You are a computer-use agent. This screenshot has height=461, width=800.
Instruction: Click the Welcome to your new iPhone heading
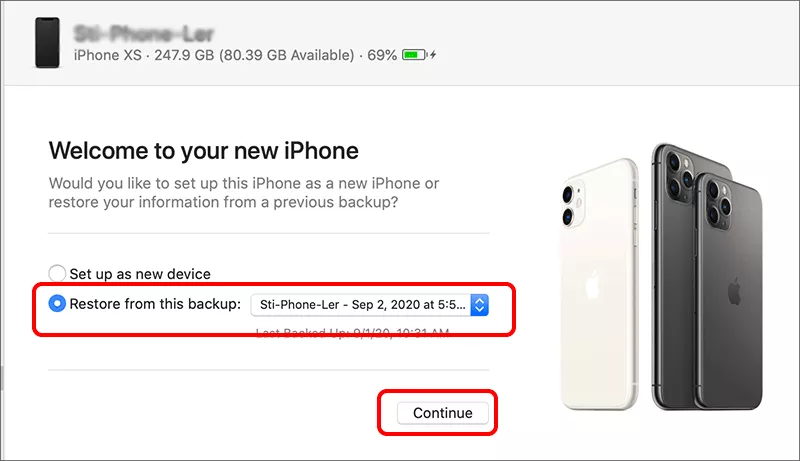(x=204, y=151)
